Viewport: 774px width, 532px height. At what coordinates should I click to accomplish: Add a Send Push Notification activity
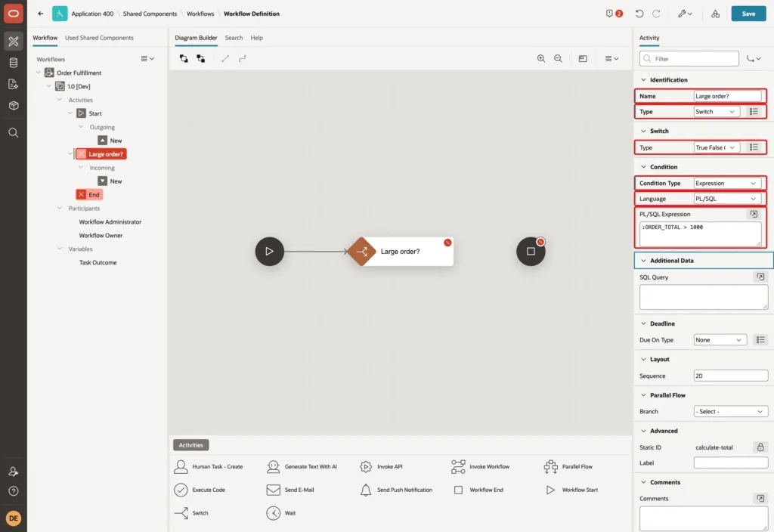click(395, 490)
